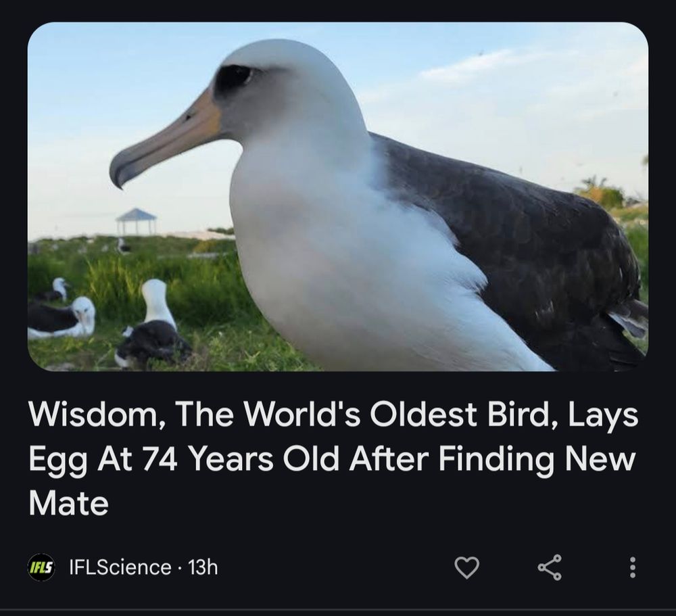This screenshot has width=676, height=616.
Task: Open the headline about Wisdom laying an egg
Action: tap(333, 458)
